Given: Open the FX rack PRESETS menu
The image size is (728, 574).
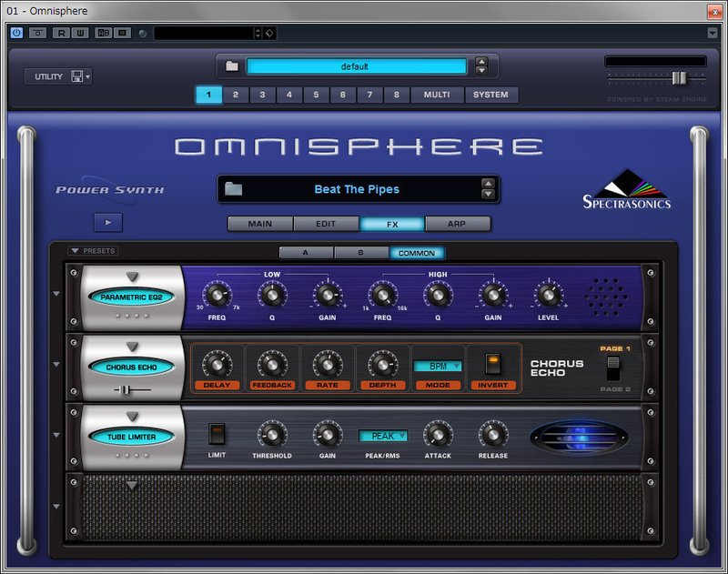Looking at the screenshot, I should click(93, 250).
